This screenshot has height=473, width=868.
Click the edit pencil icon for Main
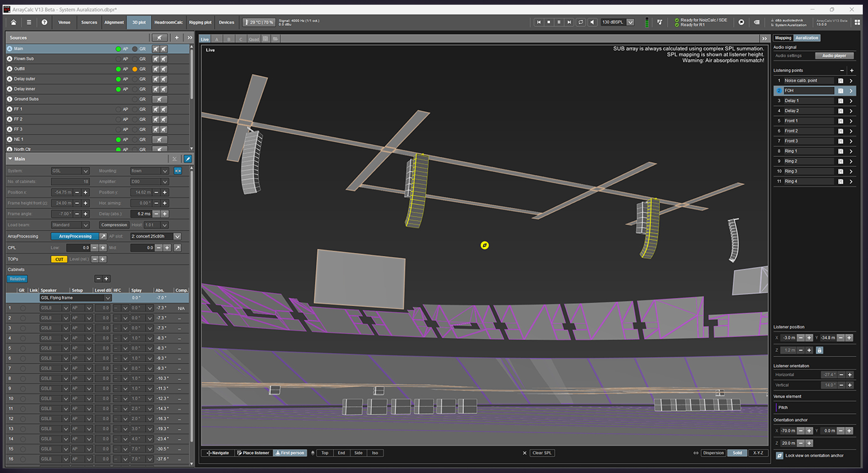[188, 159]
